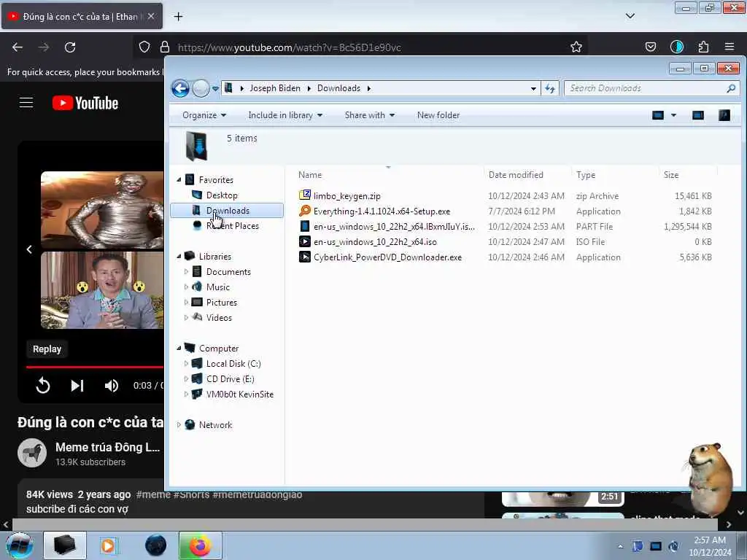
Task: Sort files by Date modified
Action: tap(516, 175)
